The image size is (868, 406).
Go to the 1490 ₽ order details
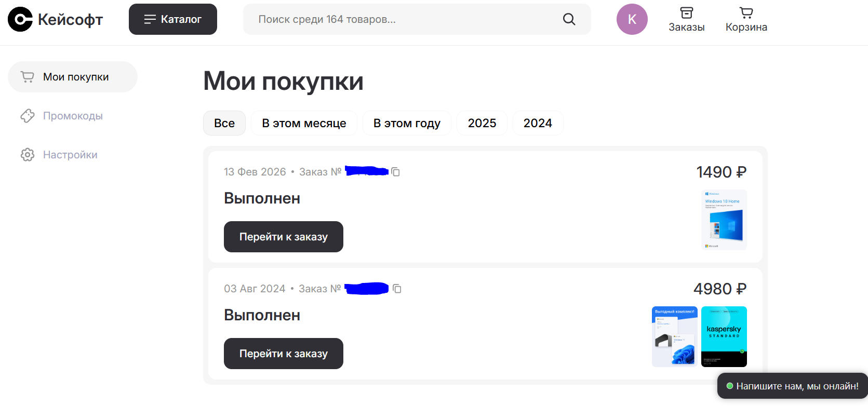(x=283, y=237)
